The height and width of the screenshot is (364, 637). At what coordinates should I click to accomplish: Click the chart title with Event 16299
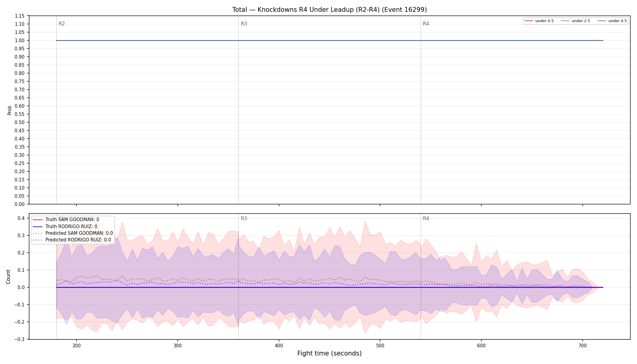(x=329, y=10)
